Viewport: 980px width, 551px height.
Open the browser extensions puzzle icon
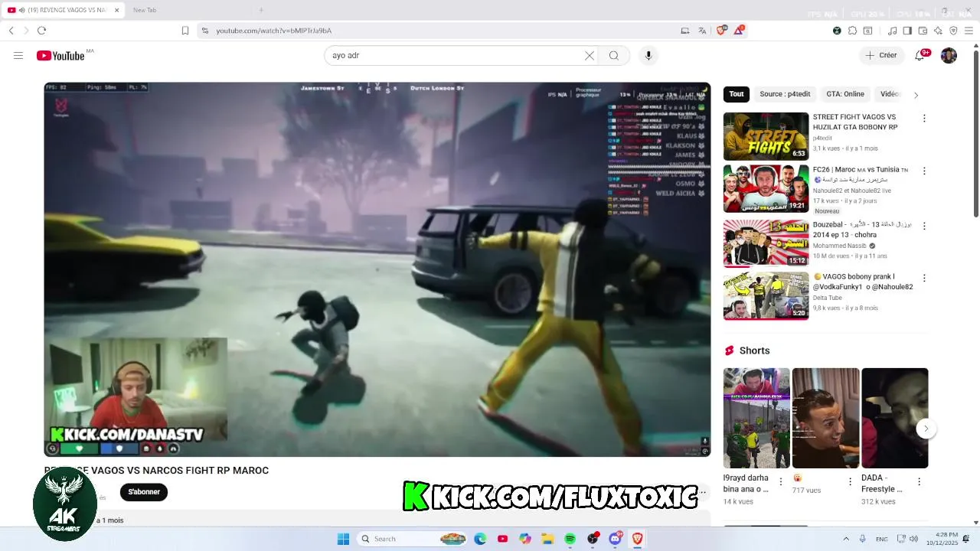(852, 31)
